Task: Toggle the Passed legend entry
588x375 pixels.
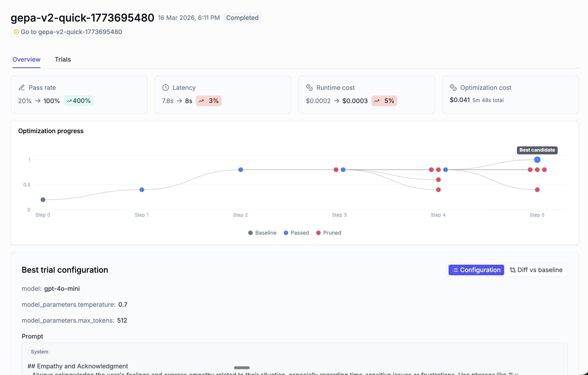Action: [x=296, y=232]
